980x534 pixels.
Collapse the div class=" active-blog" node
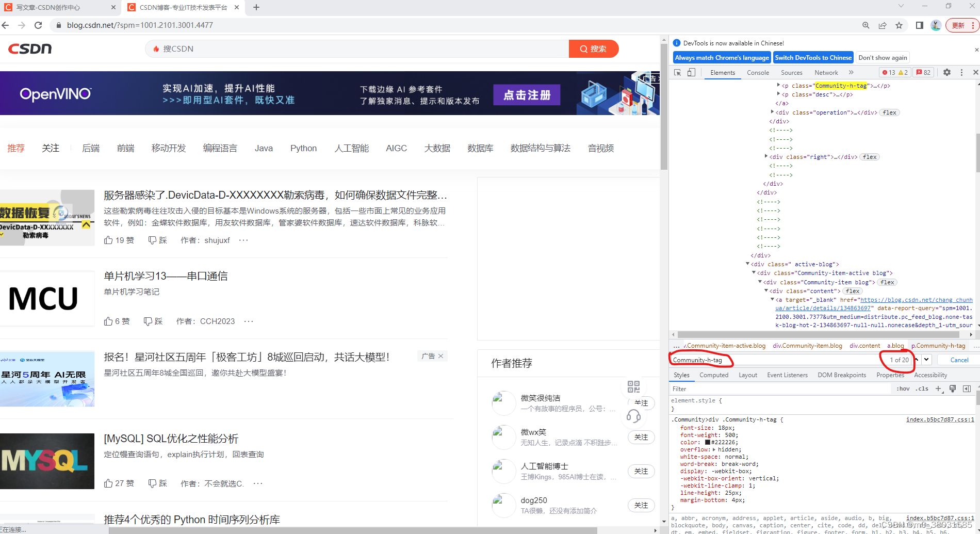point(747,264)
